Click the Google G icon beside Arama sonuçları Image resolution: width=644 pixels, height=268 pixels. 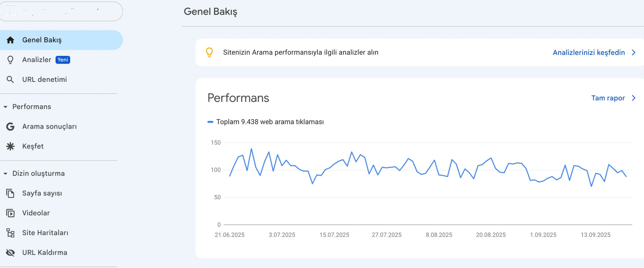(10, 126)
